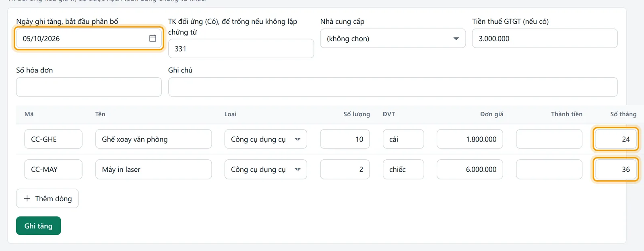Image resolution: width=644 pixels, height=251 pixels.
Task: Edit the CC-MAY code field
Action: pos(54,169)
